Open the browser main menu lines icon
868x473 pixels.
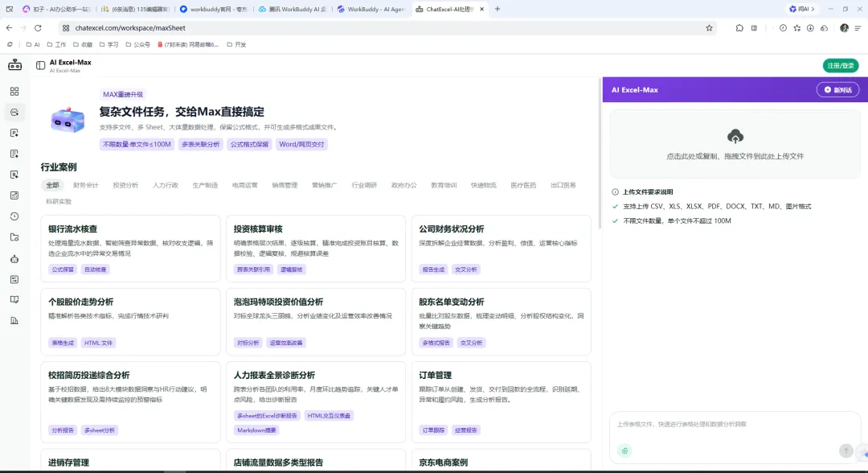point(858,27)
